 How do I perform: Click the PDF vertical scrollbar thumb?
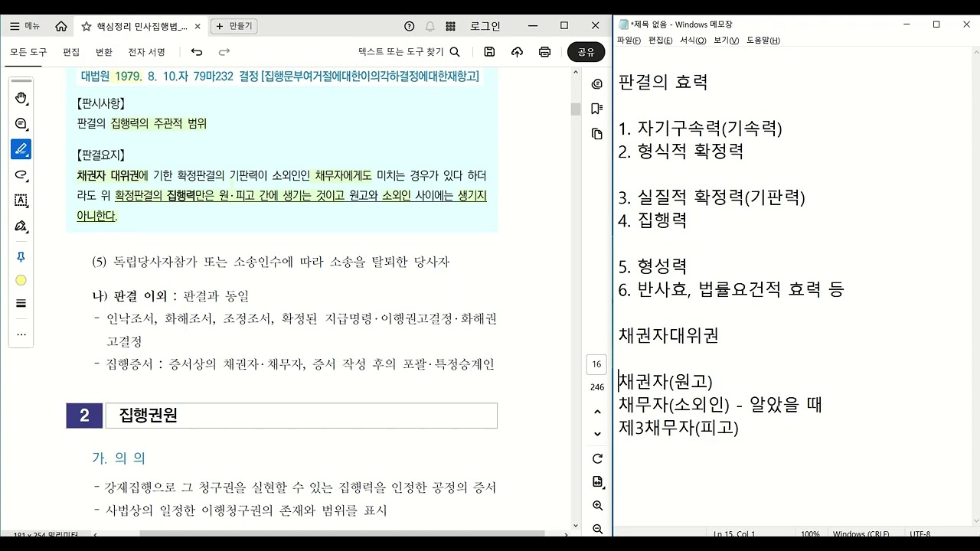tap(576, 109)
